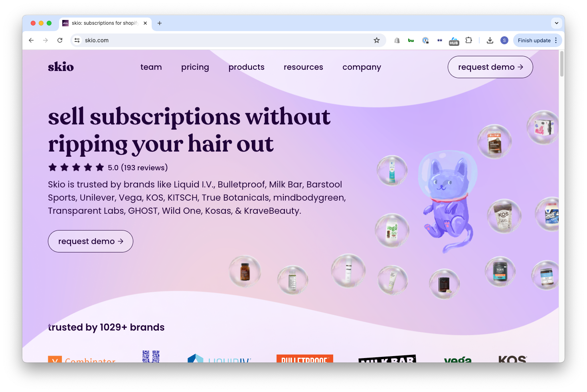Click request demo in the header

[x=490, y=67]
